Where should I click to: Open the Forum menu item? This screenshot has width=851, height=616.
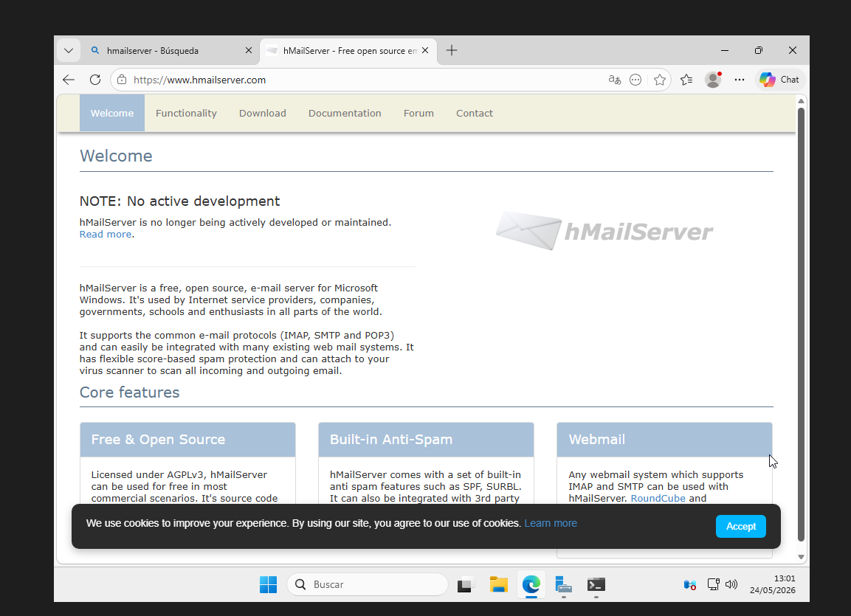(x=418, y=113)
